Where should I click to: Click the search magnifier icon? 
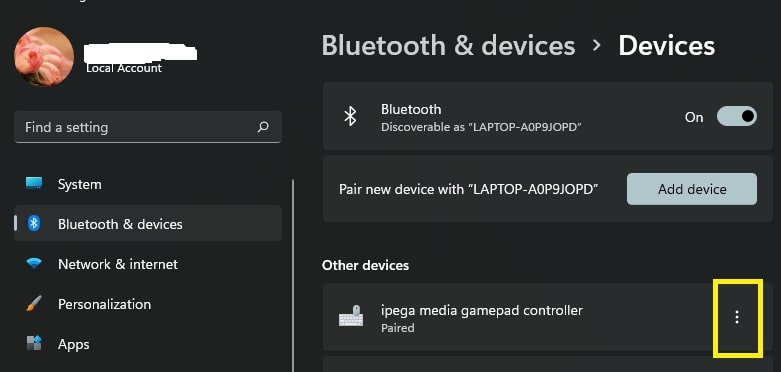coord(263,127)
